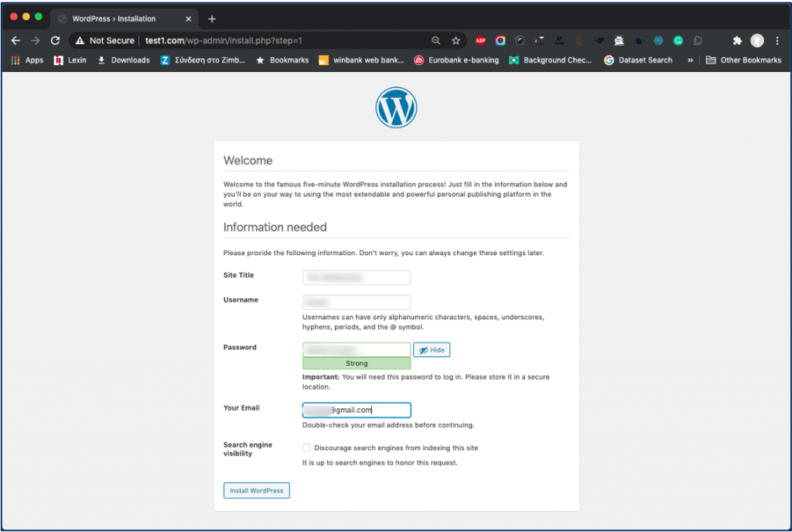
Task: Open the Extensions puzzle piece menu
Action: (x=737, y=40)
